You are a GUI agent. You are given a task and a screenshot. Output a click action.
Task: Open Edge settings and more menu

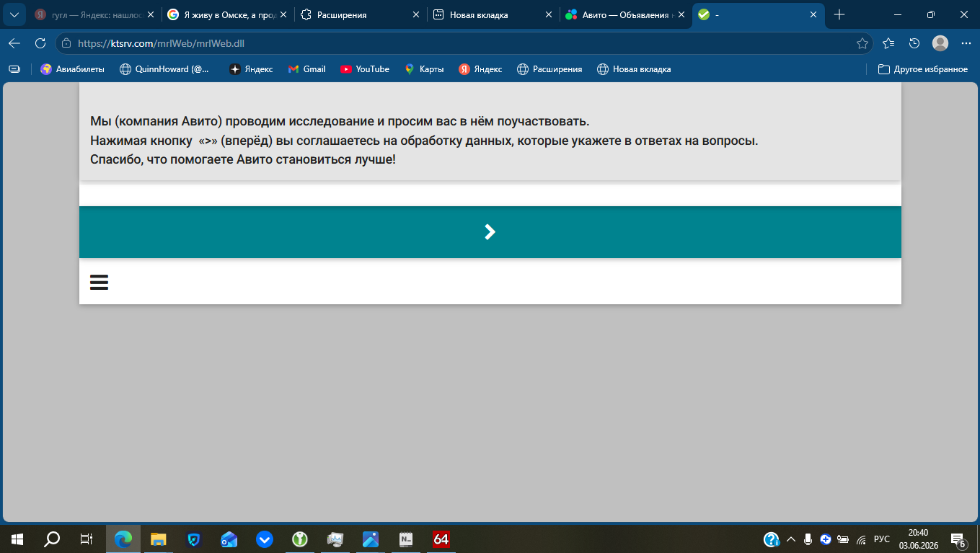[x=966, y=43]
